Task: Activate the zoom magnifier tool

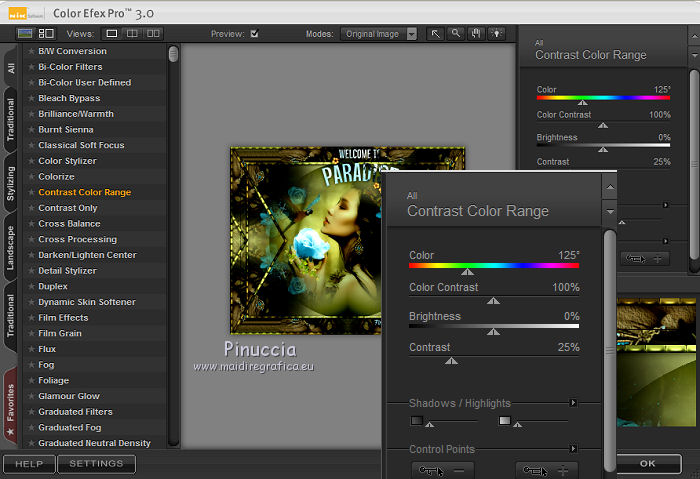Action: click(x=456, y=33)
